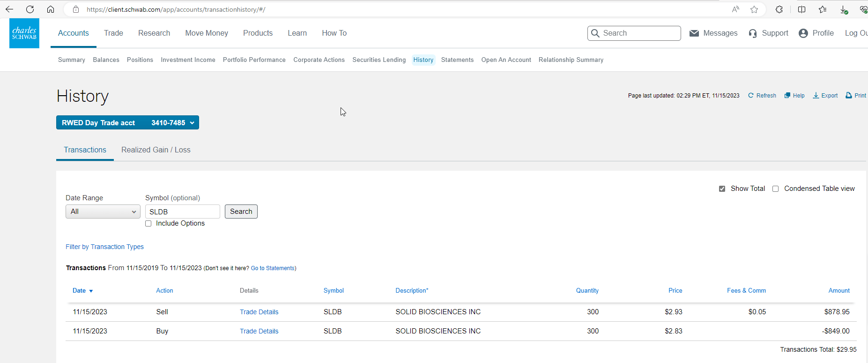Click the Support headset icon

753,33
